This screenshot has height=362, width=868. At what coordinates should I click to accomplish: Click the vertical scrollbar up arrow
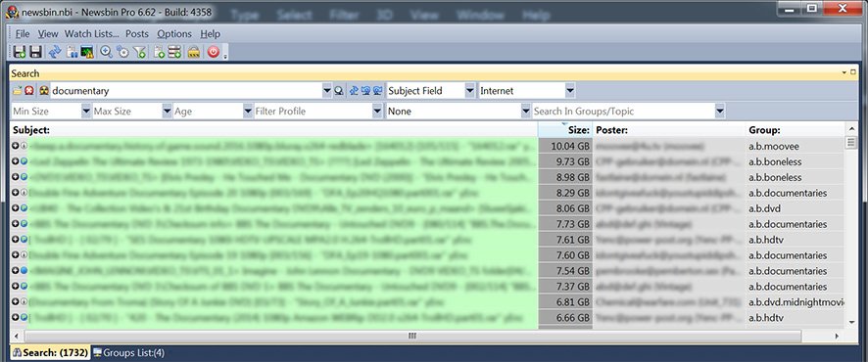point(850,130)
